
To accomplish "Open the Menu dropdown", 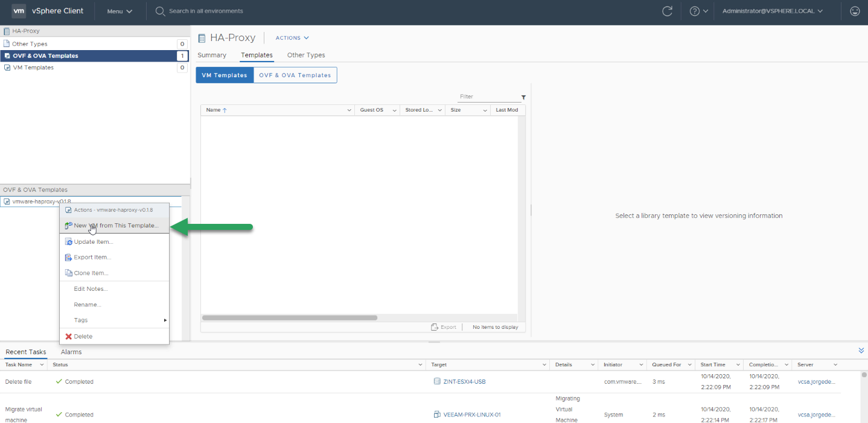I will (x=120, y=11).
